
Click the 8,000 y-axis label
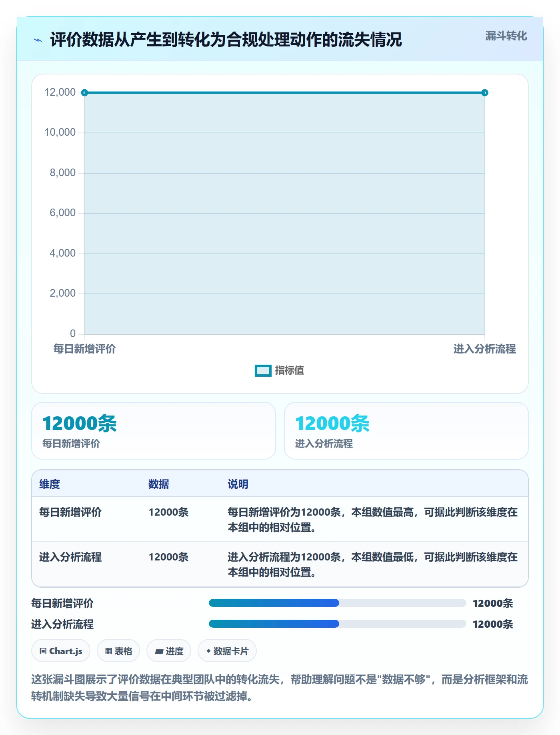(x=63, y=173)
